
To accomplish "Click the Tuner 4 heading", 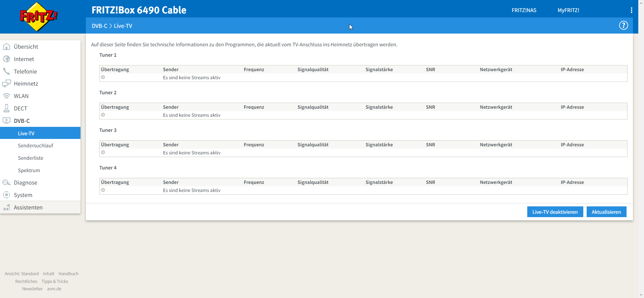I will [x=108, y=168].
